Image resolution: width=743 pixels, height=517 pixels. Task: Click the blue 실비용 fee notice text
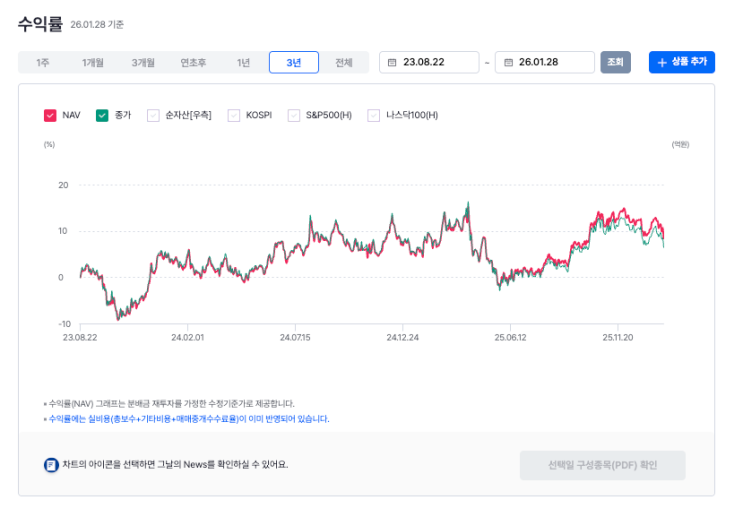(189, 419)
